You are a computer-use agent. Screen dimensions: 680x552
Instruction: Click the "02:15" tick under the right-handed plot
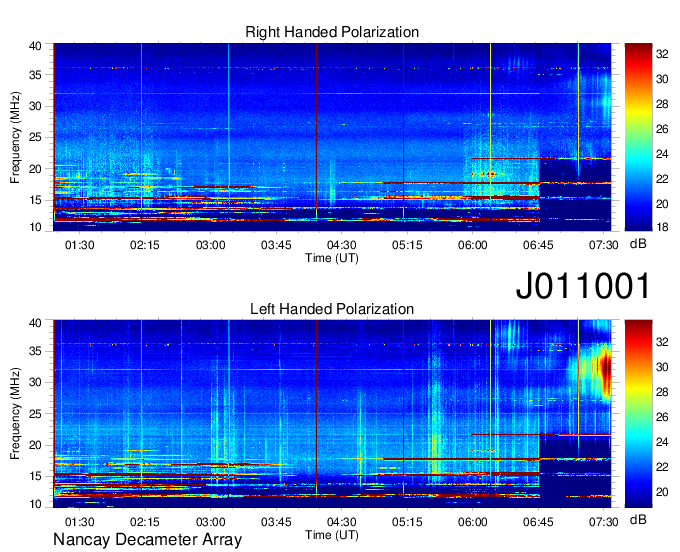tap(145, 245)
